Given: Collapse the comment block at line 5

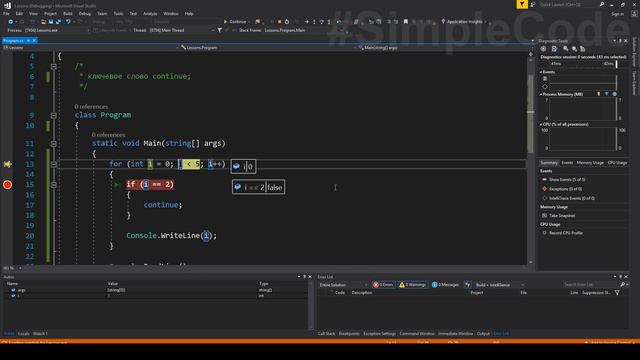Looking at the screenshot, I should point(53,66).
